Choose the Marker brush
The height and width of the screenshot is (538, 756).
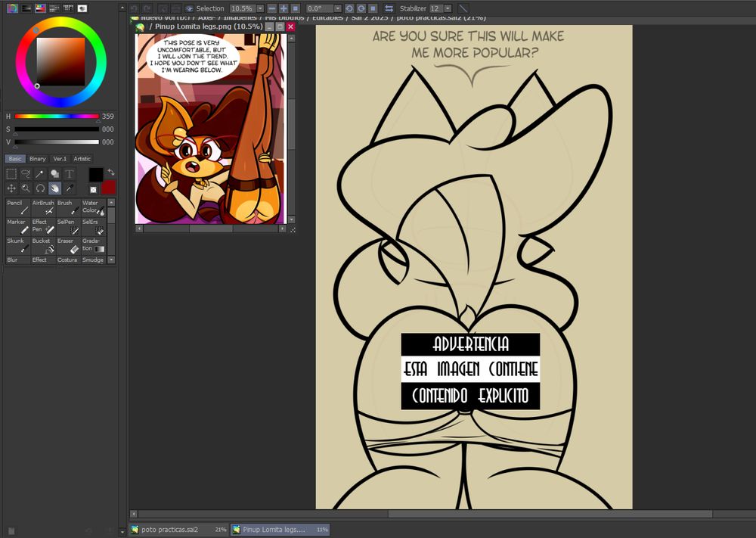click(x=18, y=226)
